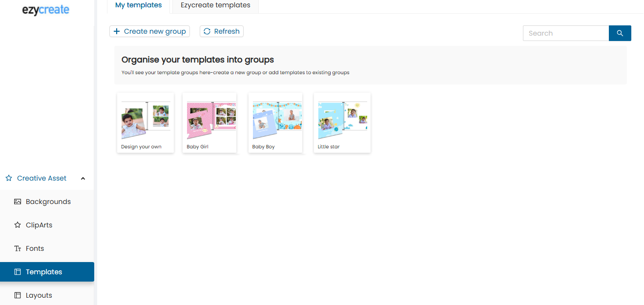The image size is (644, 305).
Task: Open the Baby Boy template thumbnail
Action: point(275,122)
